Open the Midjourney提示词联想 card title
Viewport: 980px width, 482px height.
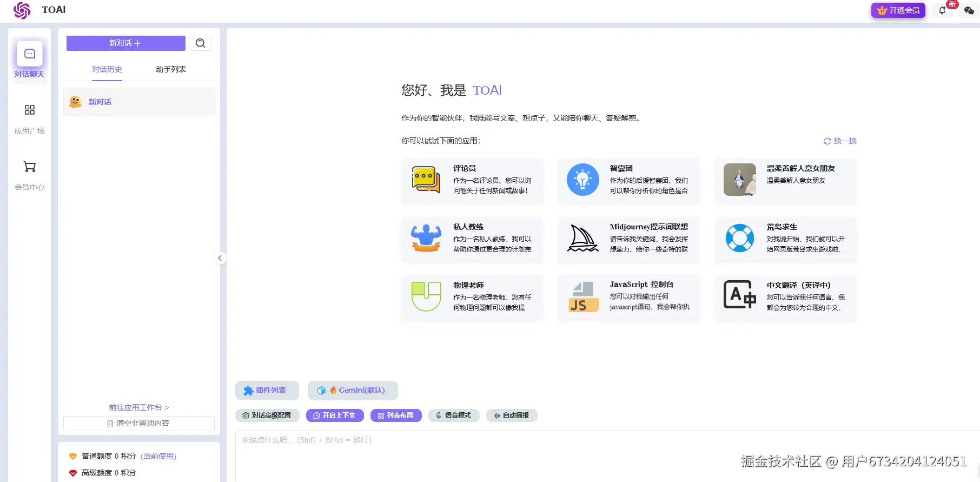pyautogui.click(x=649, y=227)
